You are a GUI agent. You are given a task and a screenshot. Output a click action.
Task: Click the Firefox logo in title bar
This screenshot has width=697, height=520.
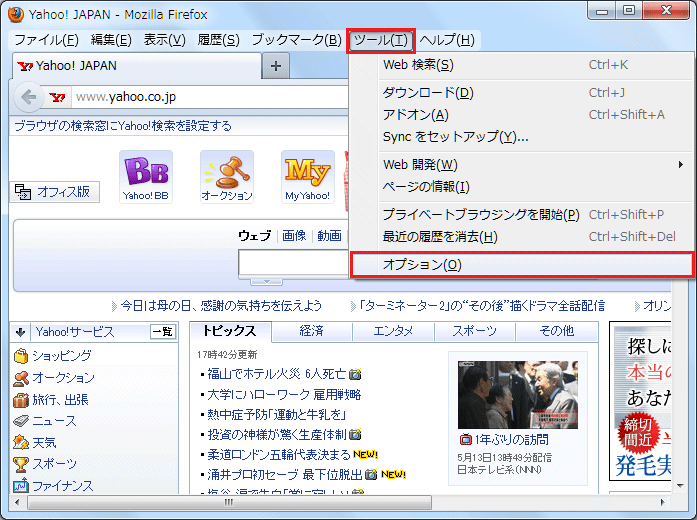pos(16,14)
